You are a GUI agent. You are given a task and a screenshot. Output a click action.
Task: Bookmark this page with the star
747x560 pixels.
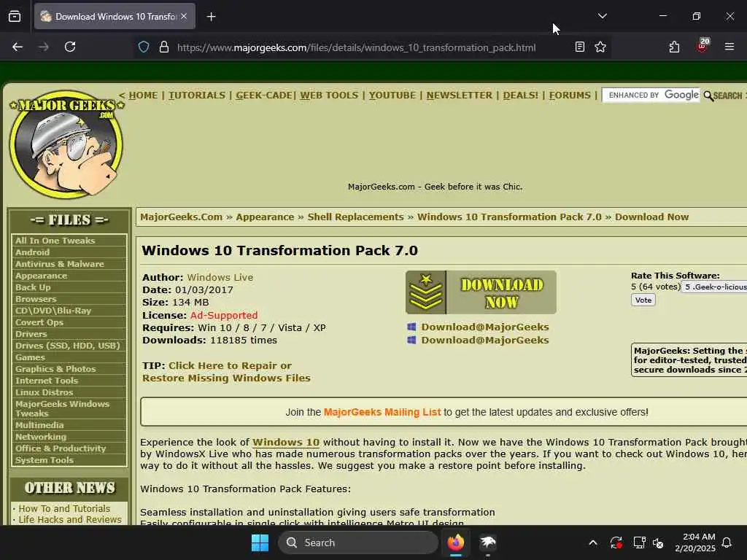click(600, 47)
